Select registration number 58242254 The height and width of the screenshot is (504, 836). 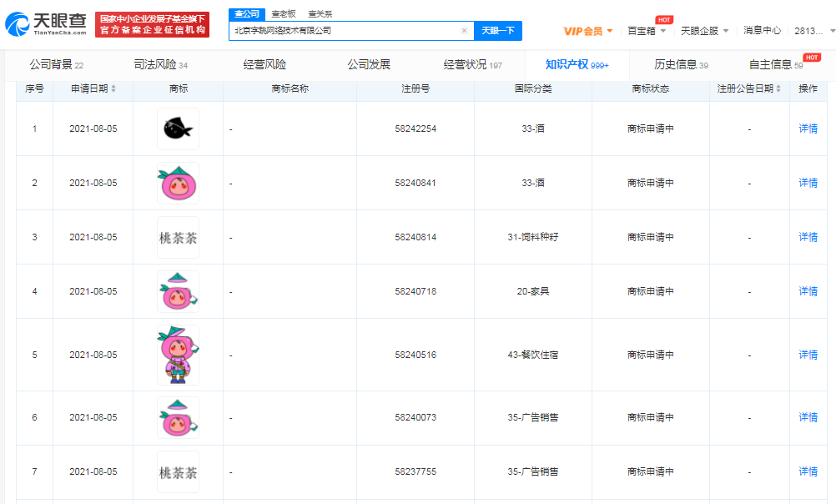[415, 129]
